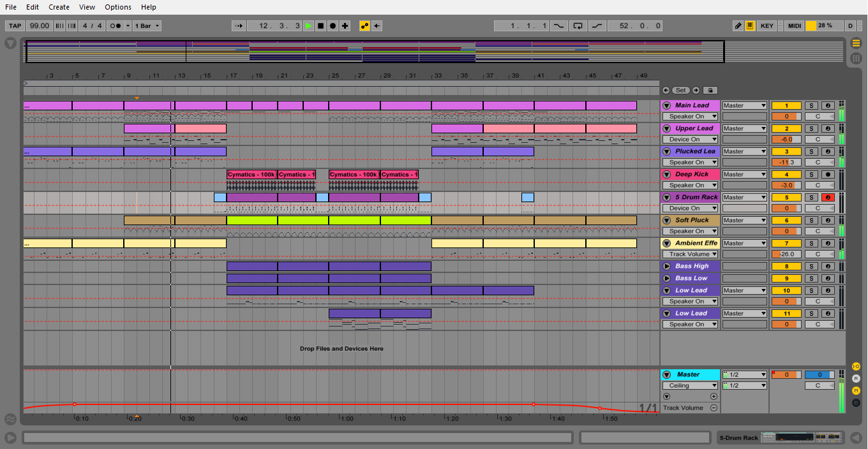Open Deep Kick Speaker On dropdown

690,185
